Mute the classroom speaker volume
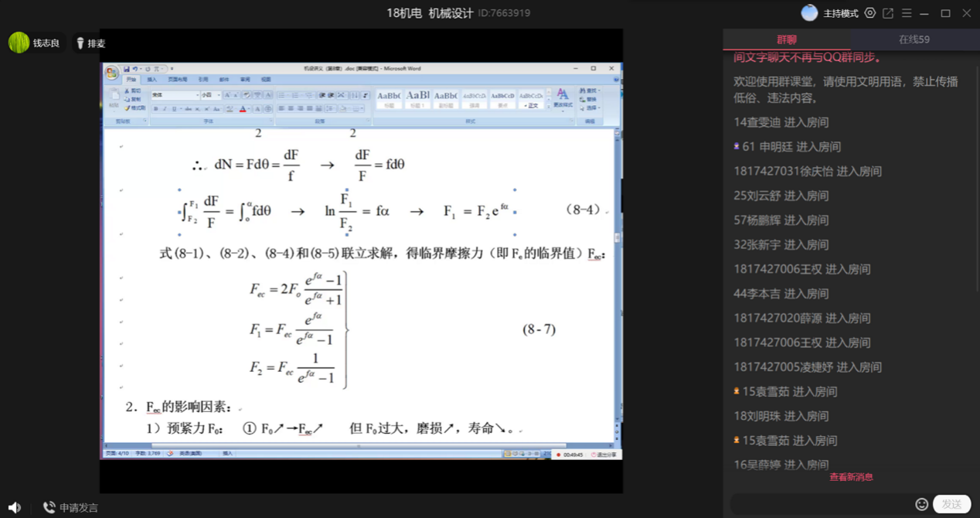Image resolution: width=980 pixels, height=518 pixels. tap(14, 507)
